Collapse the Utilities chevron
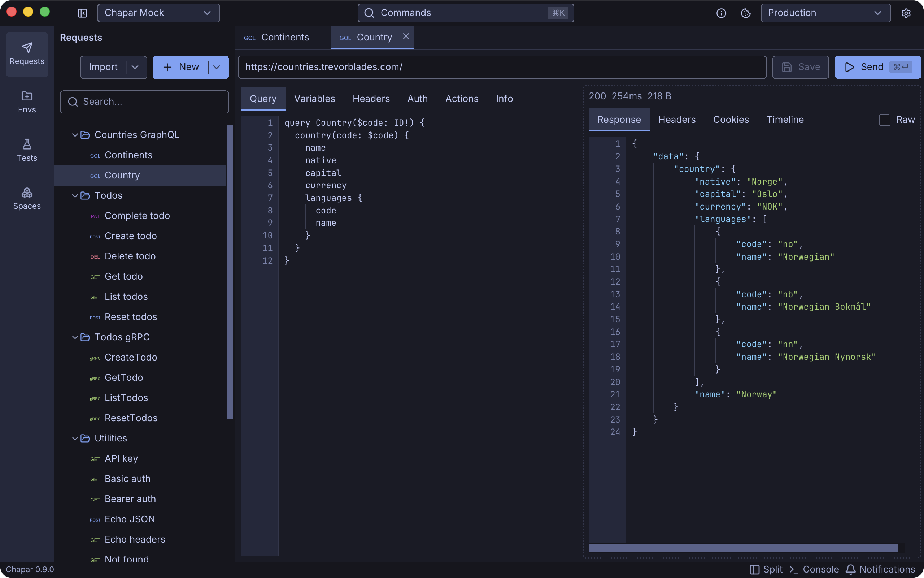Image resolution: width=924 pixels, height=578 pixels. pos(75,439)
